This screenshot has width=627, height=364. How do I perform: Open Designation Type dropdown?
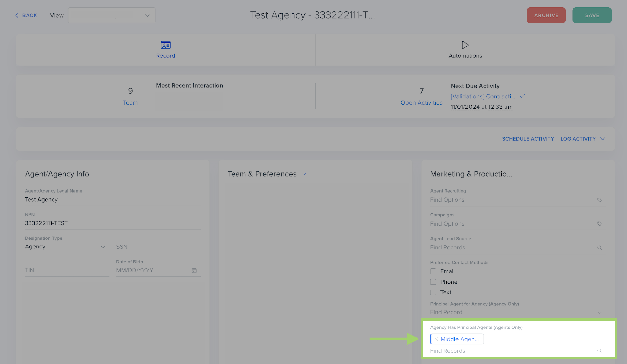click(x=67, y=247)
